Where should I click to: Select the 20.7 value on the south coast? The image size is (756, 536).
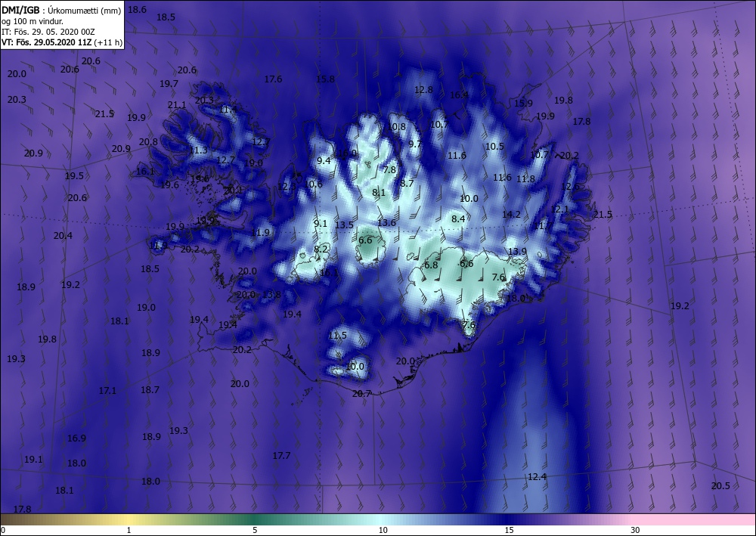361,394
